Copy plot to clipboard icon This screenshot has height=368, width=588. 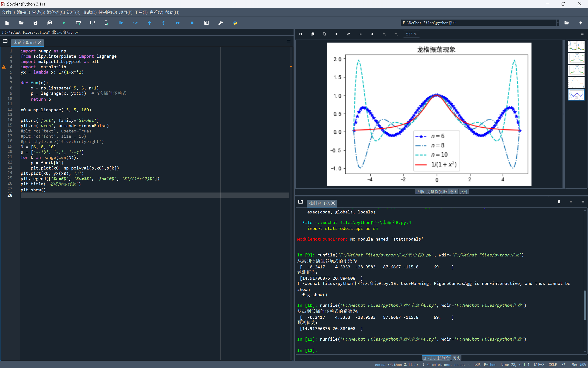point(324,34)
